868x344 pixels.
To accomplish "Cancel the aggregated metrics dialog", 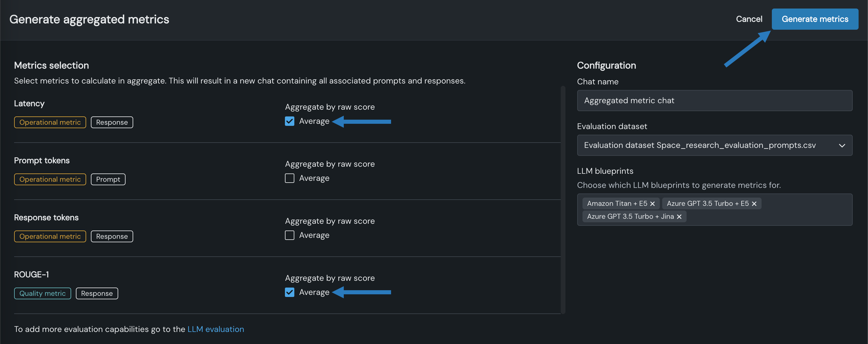I will pyautogui.click(x=749, y=19).
